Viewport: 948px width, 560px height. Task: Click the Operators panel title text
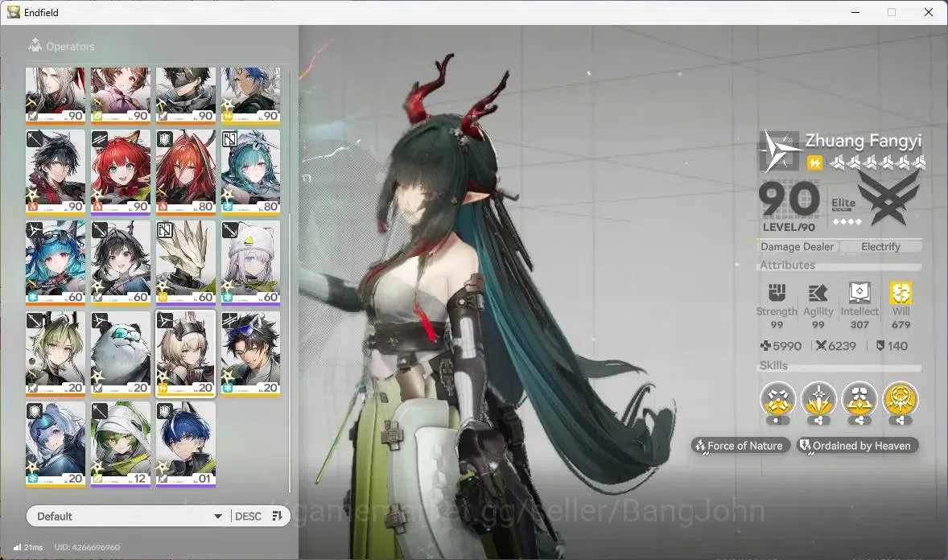pos(70,47)
